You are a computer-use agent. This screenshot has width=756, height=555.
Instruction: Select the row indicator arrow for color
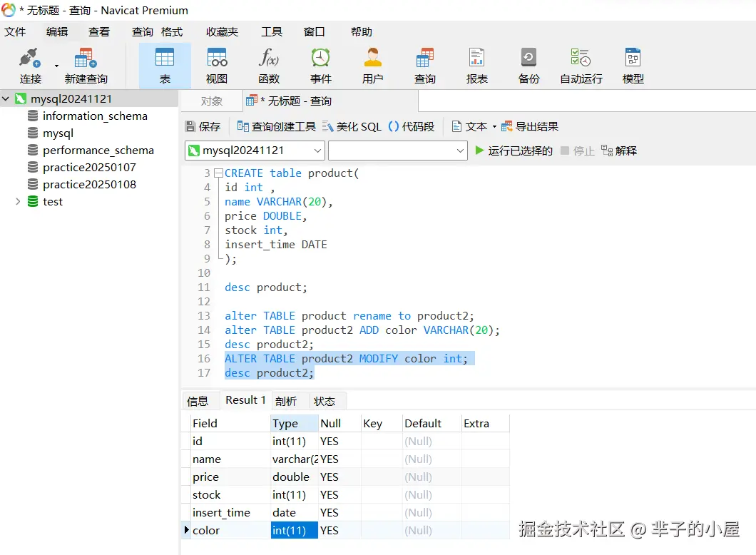click(x=186, y=530)
